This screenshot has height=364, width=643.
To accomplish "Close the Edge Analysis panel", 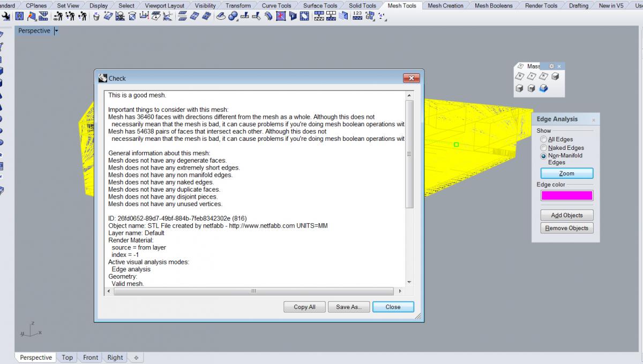I will 594,119.
